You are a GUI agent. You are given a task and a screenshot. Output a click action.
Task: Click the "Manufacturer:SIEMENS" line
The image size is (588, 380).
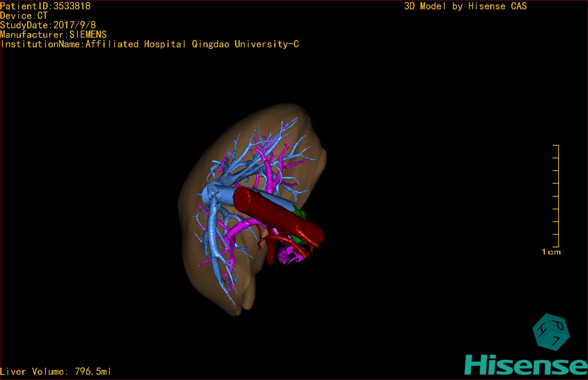point(54,35)
